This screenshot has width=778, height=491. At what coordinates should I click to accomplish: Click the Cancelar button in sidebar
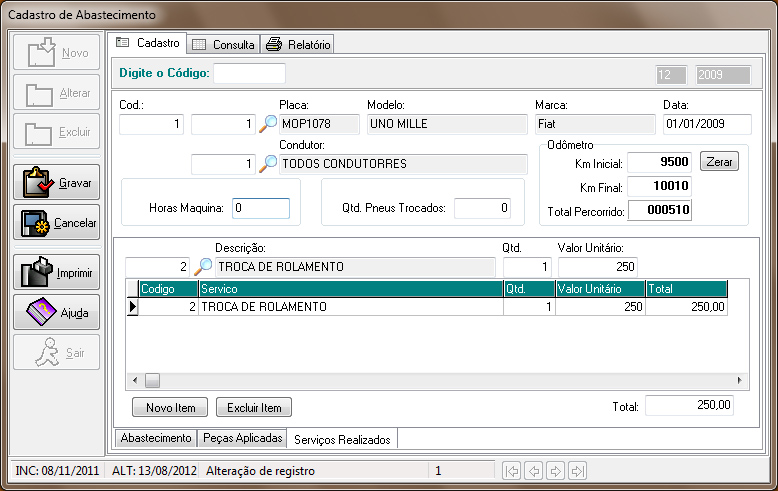click(x=56, y=223)
